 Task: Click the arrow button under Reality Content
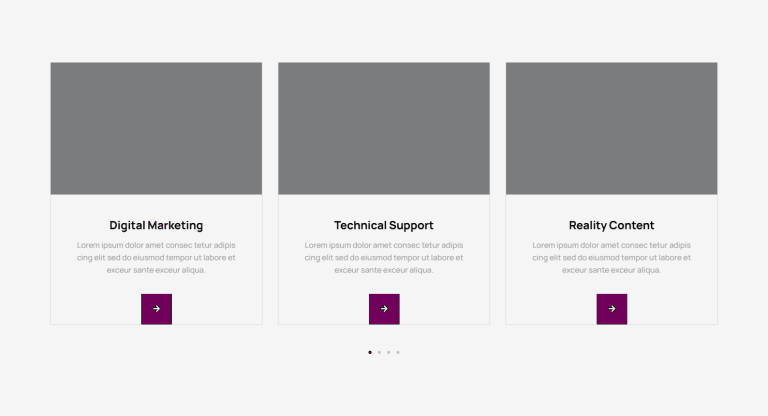[x=612, y=309]
